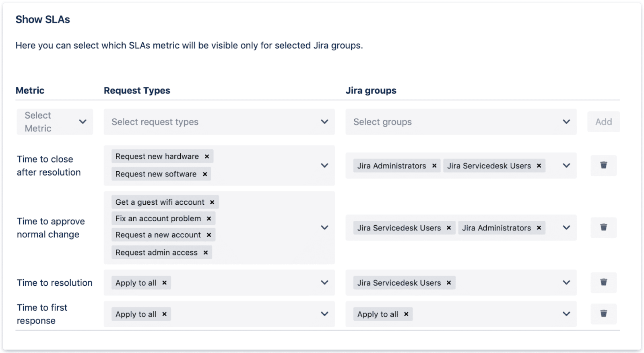This screenshot has height=353, width=644.
Task: Expand Jira groups for Time to approve normal change
Action: (x=566, y=228)
